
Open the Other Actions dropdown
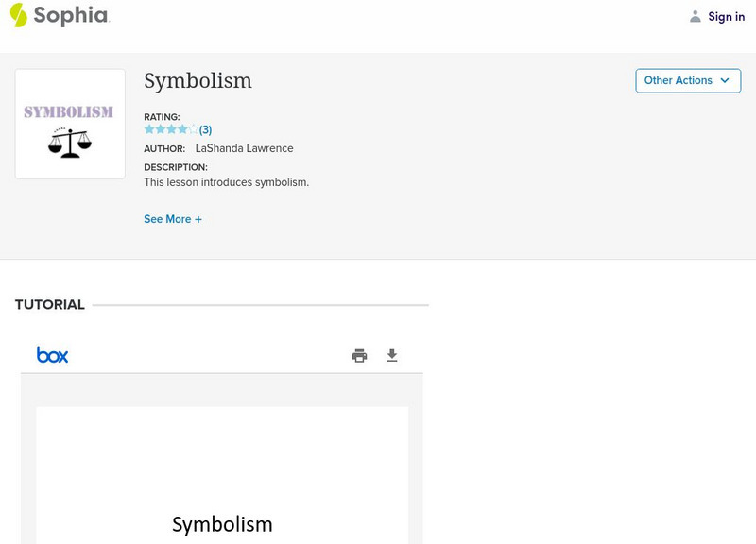click(688, 80)
